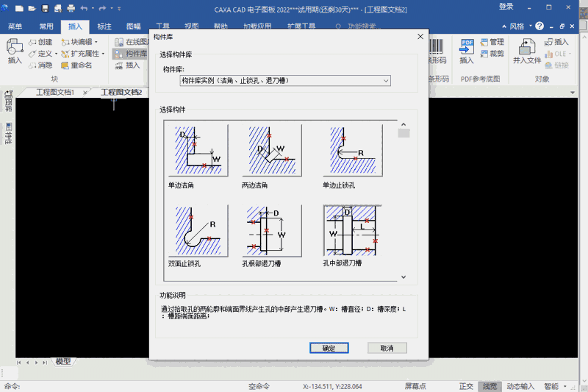The image size is (588, 392).
Task: Toggle 正交 orthogonal mode in status bar
Action: (466, 386)
